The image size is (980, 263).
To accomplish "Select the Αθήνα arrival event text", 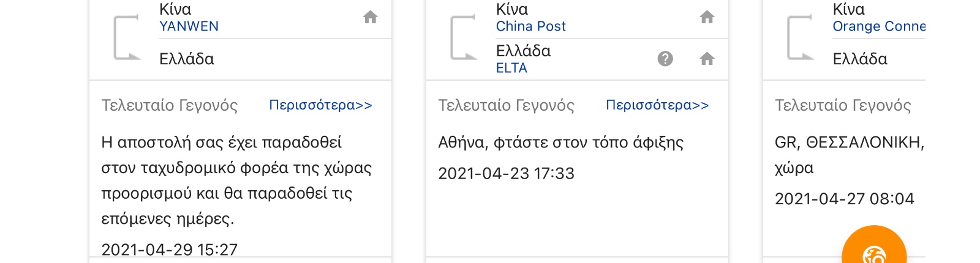I will [560, 143].
